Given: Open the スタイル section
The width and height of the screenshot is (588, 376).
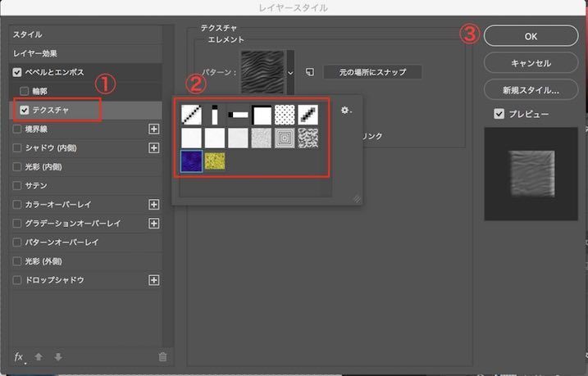Looking at the screenshot, I should tap(85, 34).
